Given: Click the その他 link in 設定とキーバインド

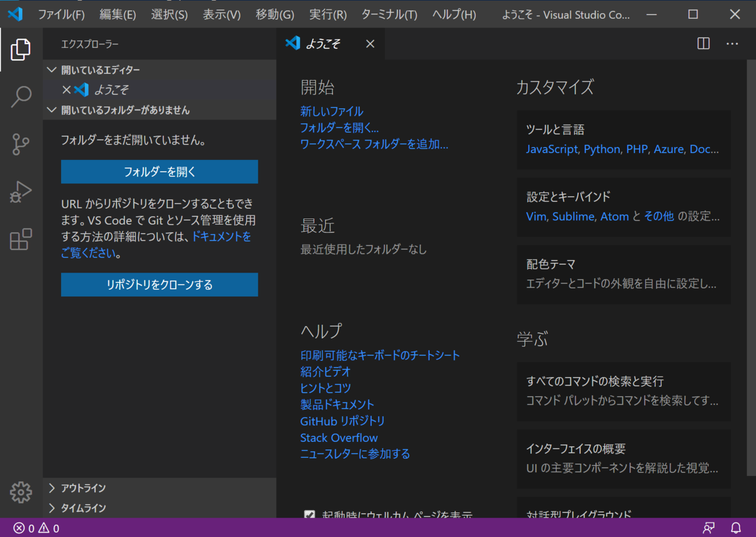Looking at the screenshot, I should click(x=659, y=217).
